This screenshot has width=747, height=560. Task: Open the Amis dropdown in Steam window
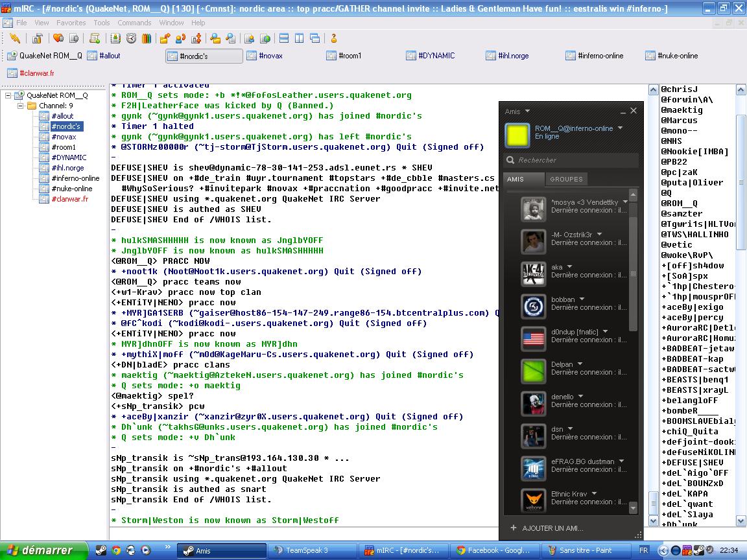(527, 111)
